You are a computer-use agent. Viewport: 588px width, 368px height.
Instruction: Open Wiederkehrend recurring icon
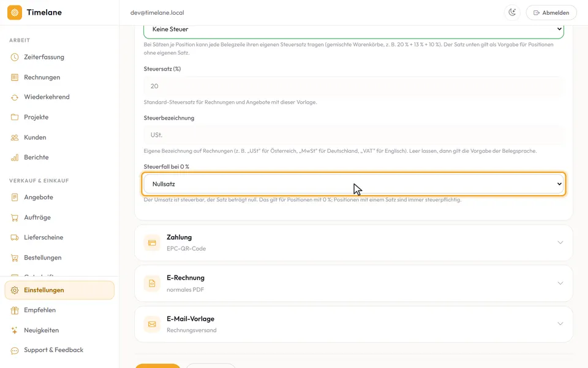click(15, 98)
